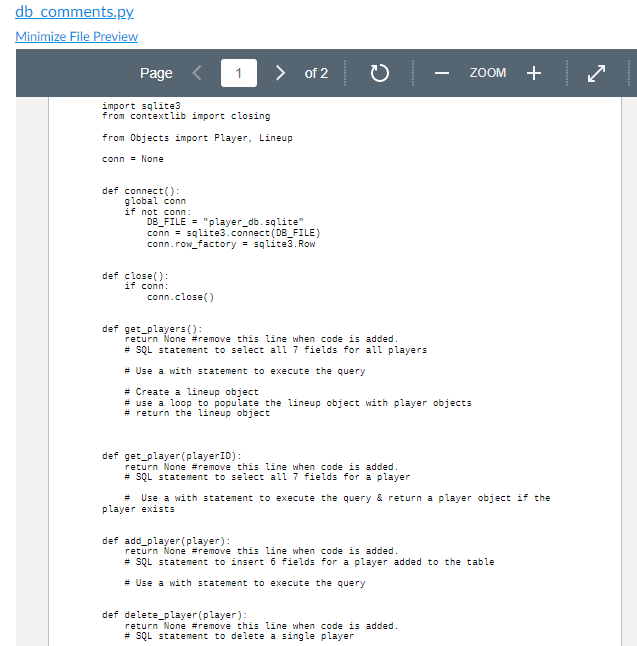Click the 'use a loop to populate' comment

coord(298,403)
